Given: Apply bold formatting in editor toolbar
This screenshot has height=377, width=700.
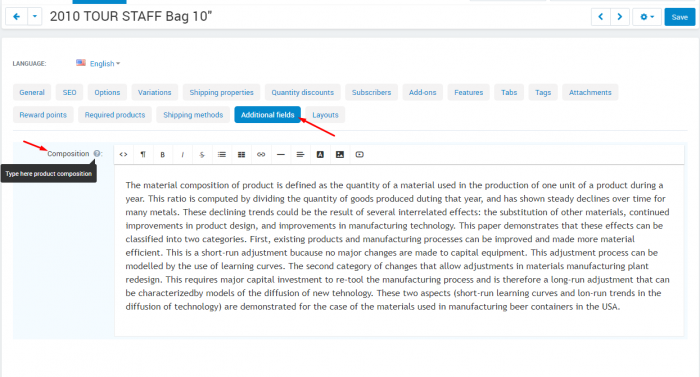Looking at the screenshot, I should pyautogui.click(x=162, y=155).
